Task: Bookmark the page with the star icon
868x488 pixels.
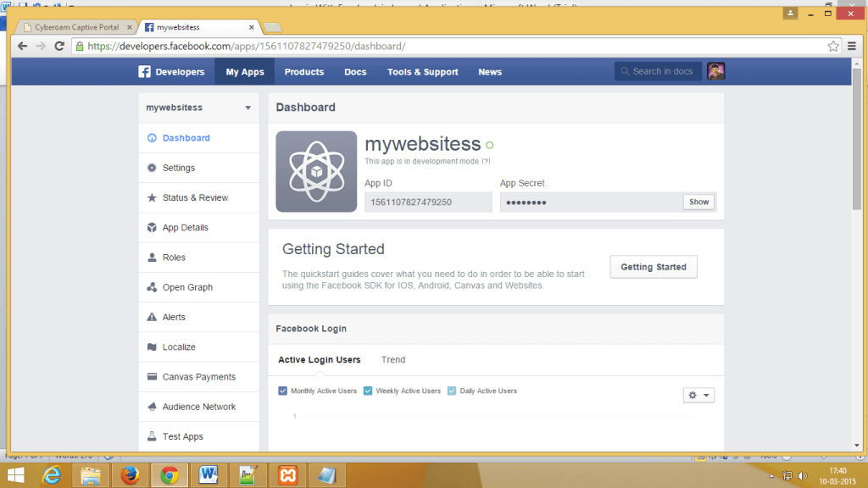Action: [832, 47]
